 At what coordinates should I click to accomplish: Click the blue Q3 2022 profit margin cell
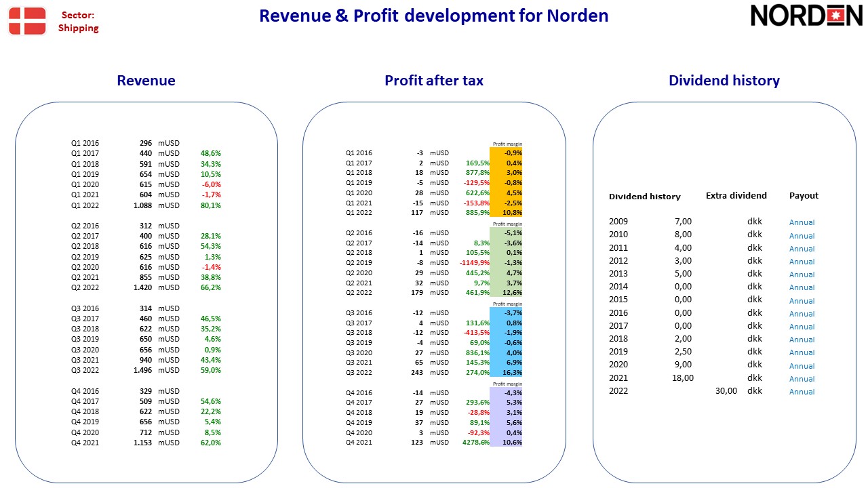tap(506, 373)
